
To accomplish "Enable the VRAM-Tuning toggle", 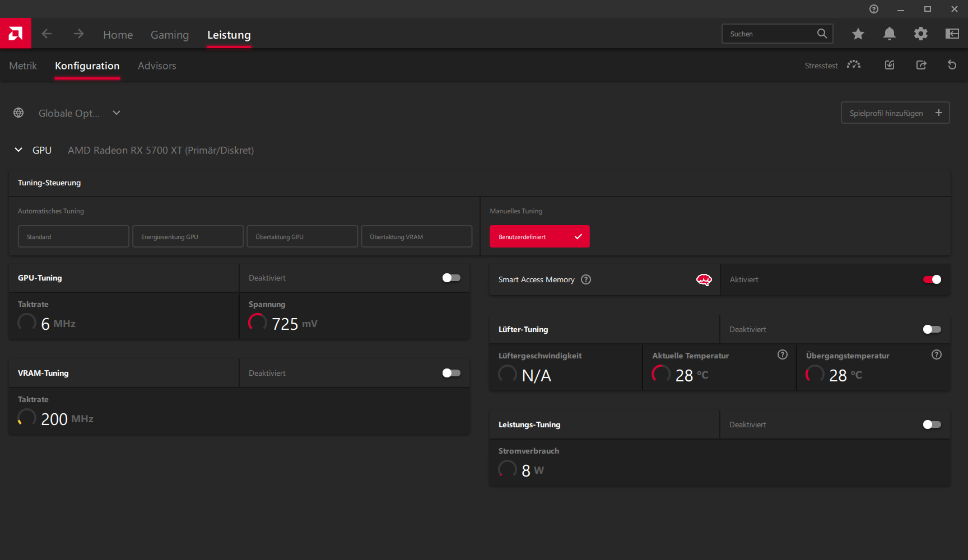I will (451, 373).
